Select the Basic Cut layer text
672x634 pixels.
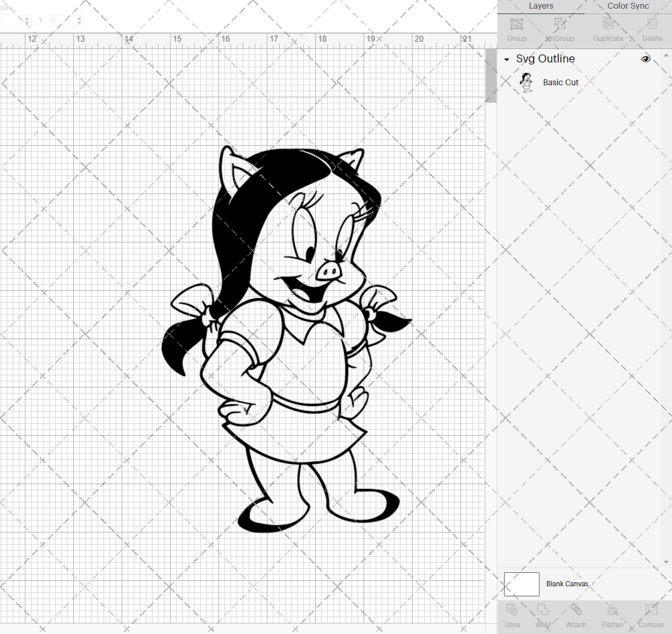pyautogui.click(x=560, y=82)
